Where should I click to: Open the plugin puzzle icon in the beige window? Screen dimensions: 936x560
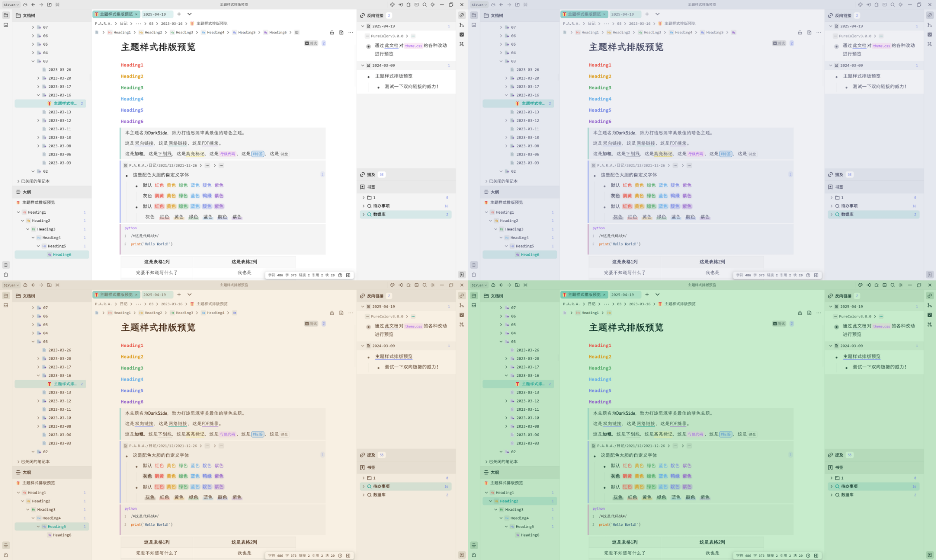pyautogui.click(x=409, y=285)
